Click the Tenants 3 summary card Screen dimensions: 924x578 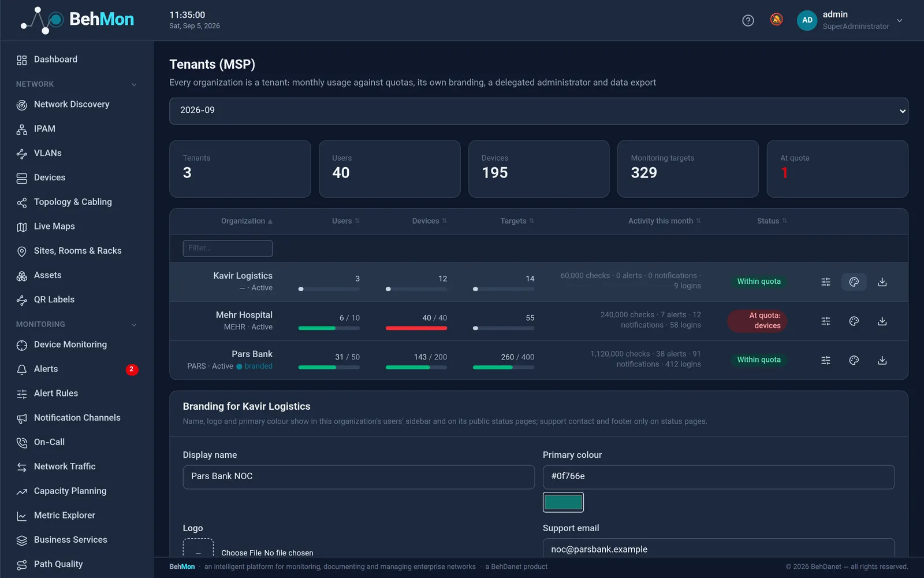(240, 169)
